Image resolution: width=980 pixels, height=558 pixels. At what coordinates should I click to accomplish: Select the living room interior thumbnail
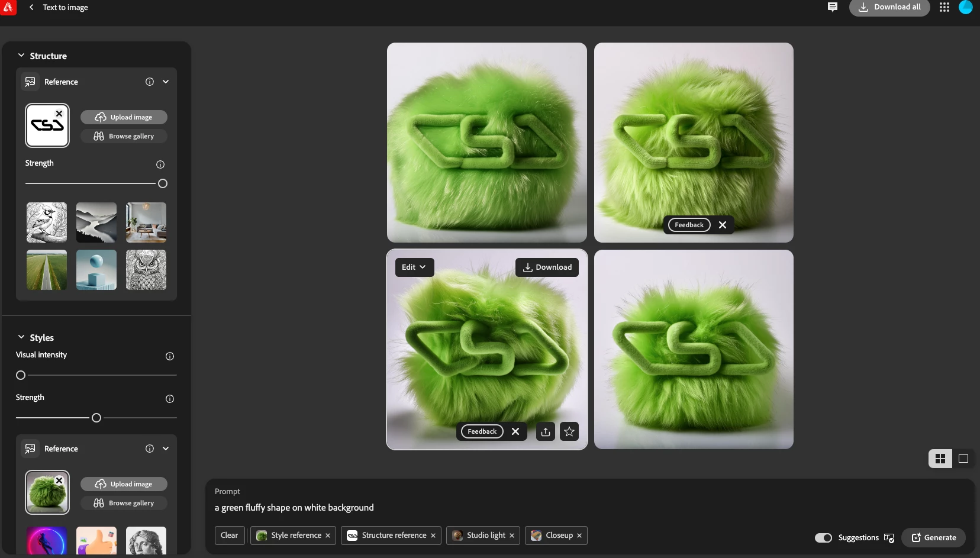coord(146,222)
